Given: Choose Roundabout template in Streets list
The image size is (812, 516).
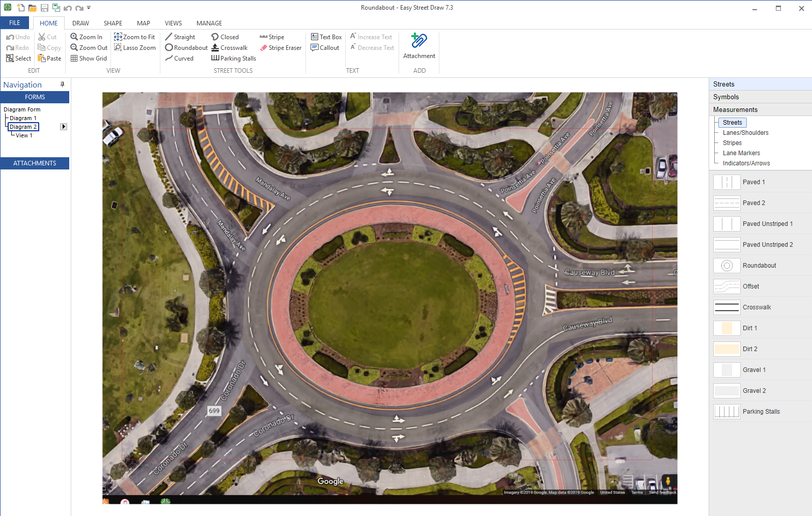Looking at the screenshot, I should 760,266.
